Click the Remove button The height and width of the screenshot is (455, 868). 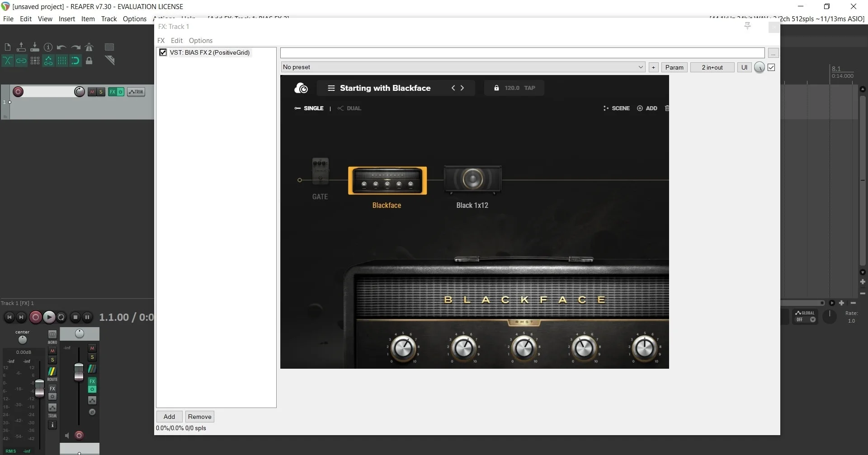click(199, 417)
